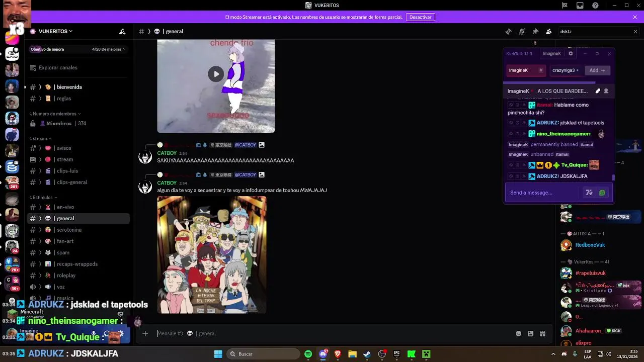
Task: Open Spotify from taskbar
Action: (x=308, y=354)
